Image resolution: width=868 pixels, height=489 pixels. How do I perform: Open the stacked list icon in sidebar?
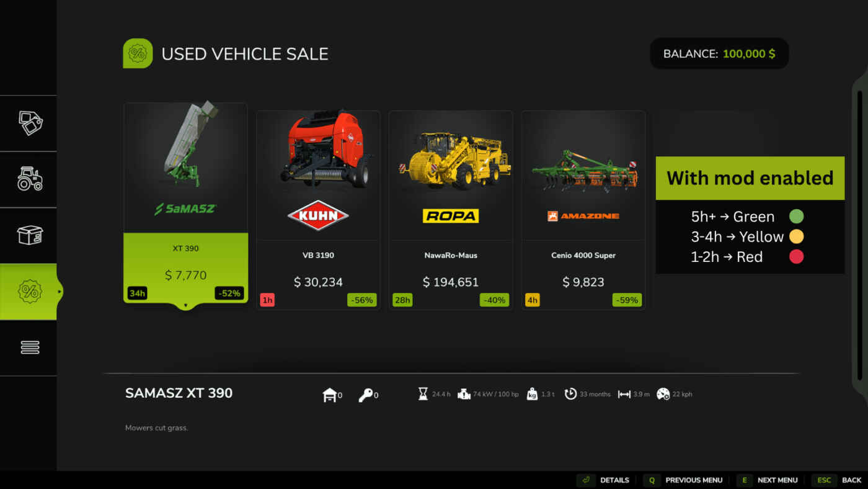[30, 348]
